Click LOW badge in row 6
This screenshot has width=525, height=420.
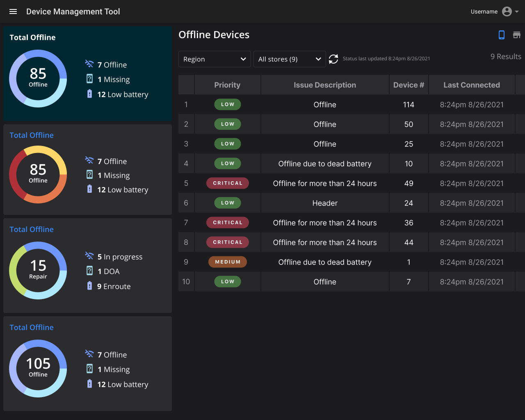228,203
